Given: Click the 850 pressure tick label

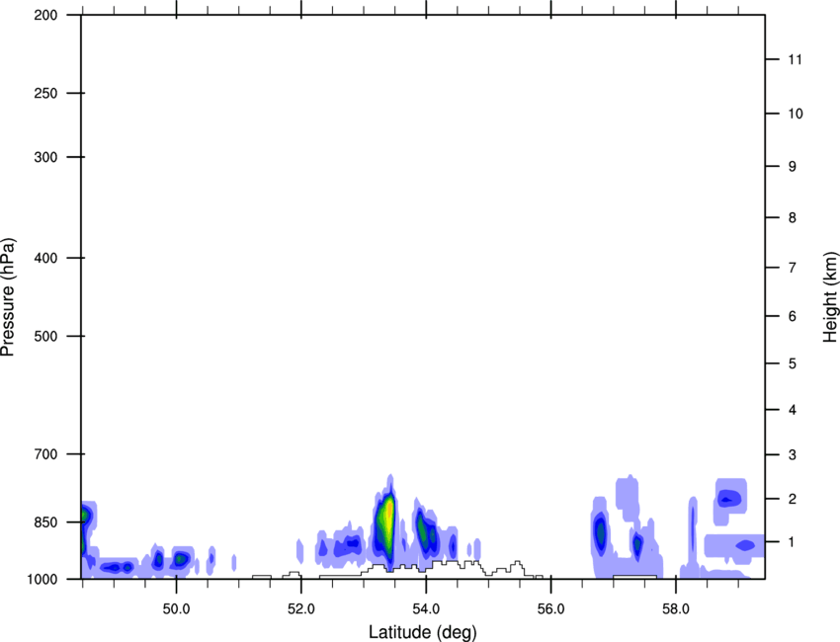Looking at the screenshot, I should (x=45, y=522).
